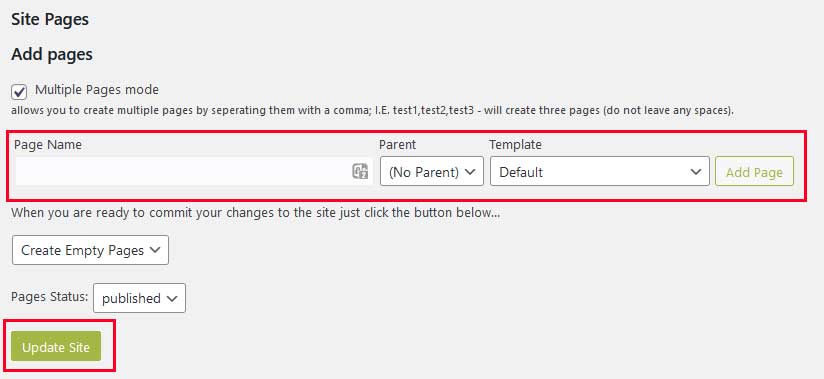Focus the Page Name text field
The image size is (824, 379).
194,171
